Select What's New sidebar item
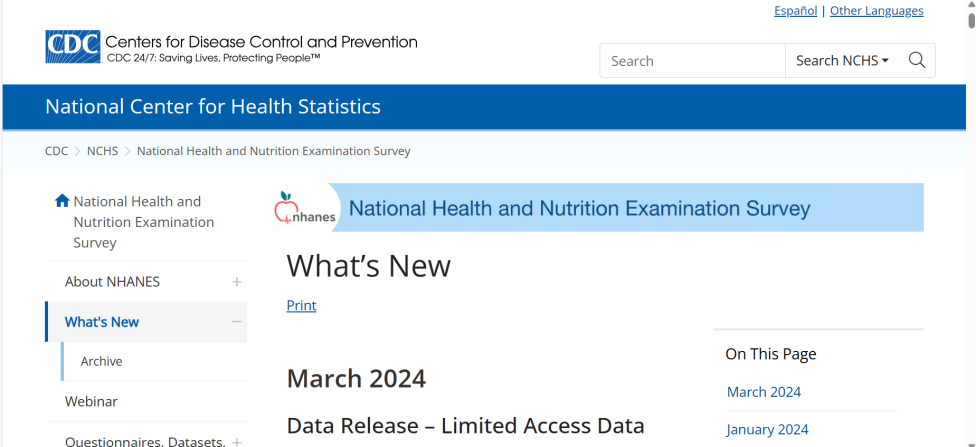976x447 pixels. coord(102,322)
